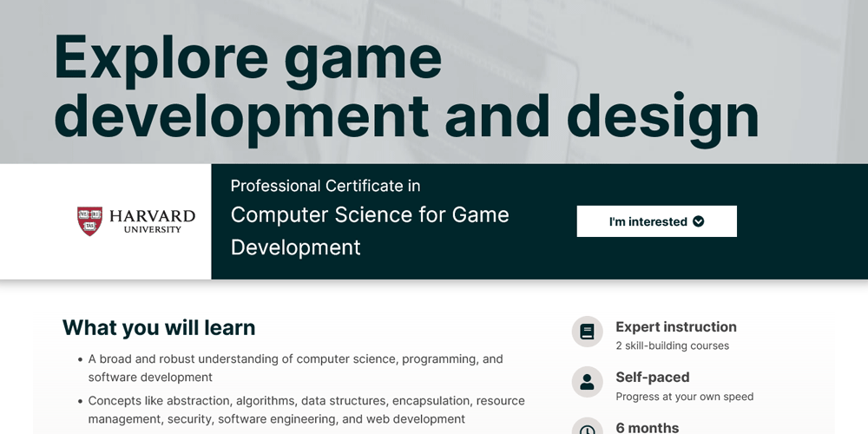
Task: Click the 6 months label
Action: (648, 427)
